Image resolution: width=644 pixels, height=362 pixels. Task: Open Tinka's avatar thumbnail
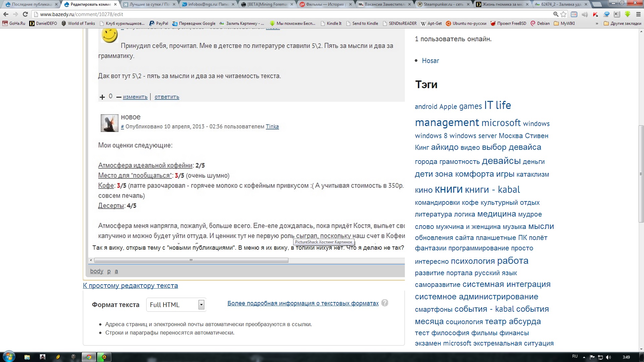click(109, 123)
